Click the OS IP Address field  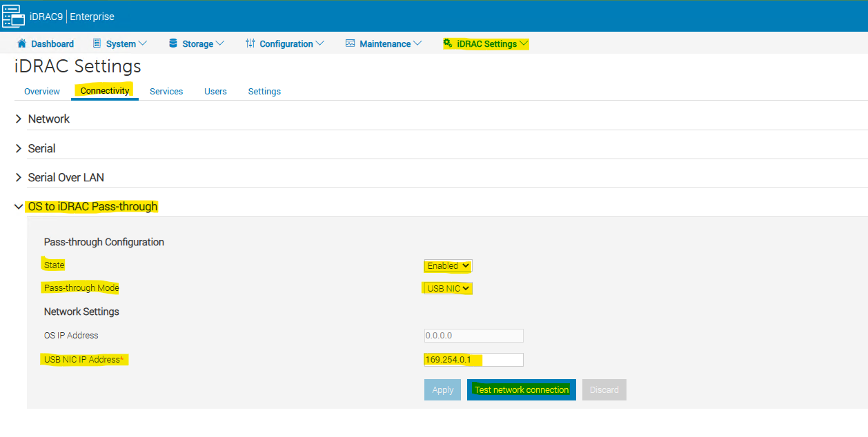pyautogui.click(x=474, y=336)
